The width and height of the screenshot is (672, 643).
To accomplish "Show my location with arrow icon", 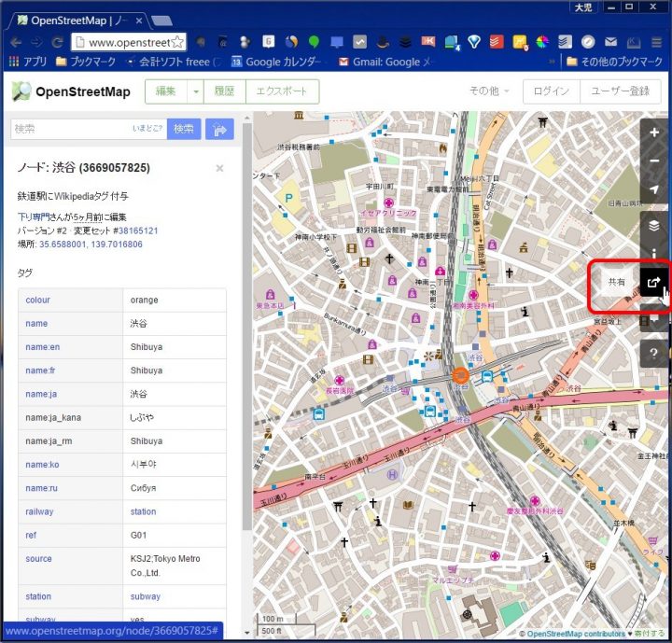I will coord(653,189).
